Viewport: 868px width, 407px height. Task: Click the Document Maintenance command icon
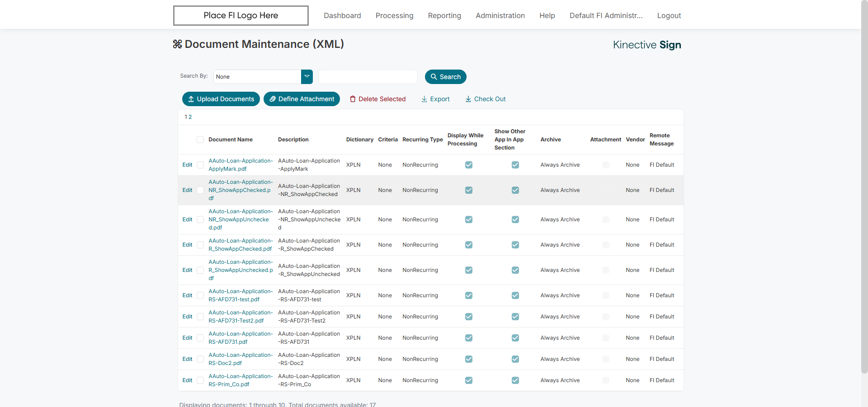177,44
